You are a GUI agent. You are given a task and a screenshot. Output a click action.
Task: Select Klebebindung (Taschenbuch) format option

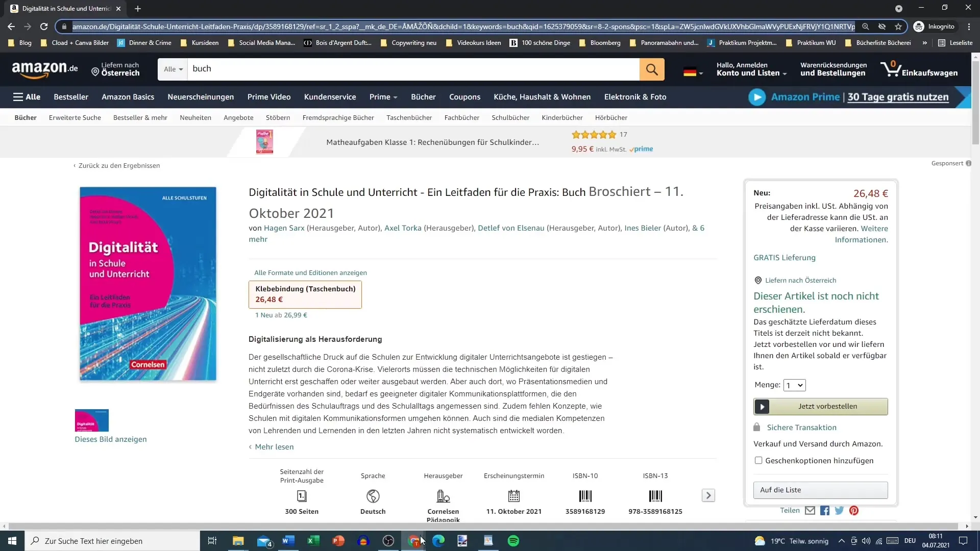click(305, 294)
